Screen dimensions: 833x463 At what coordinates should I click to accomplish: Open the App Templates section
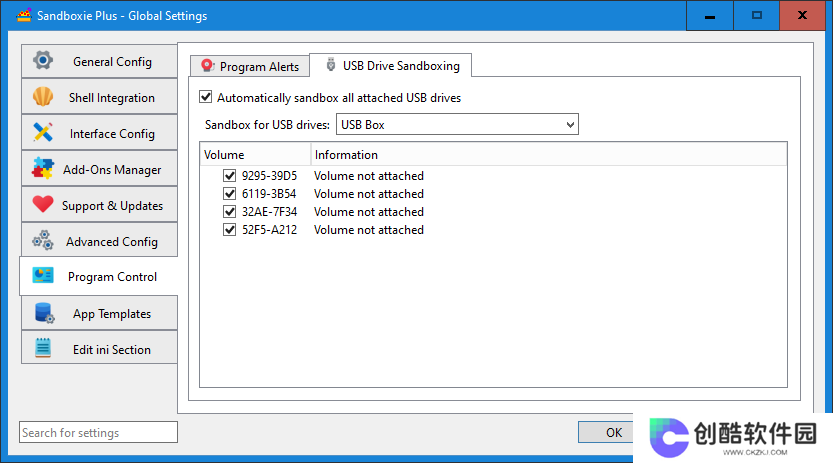99,313
